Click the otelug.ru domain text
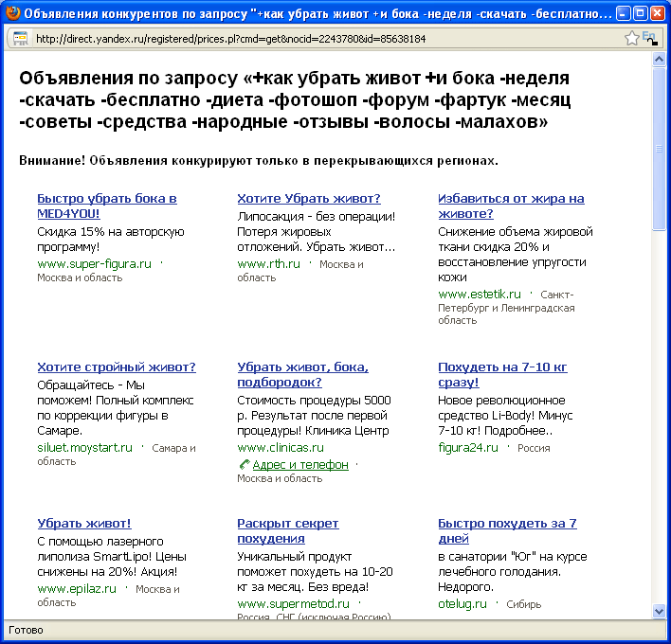 pyautogui.click(x=462, y=604)
